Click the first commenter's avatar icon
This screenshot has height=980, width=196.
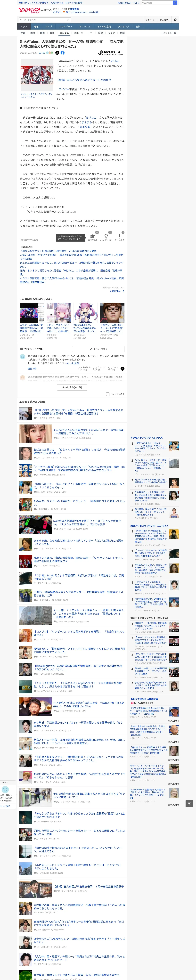point(22,357)
